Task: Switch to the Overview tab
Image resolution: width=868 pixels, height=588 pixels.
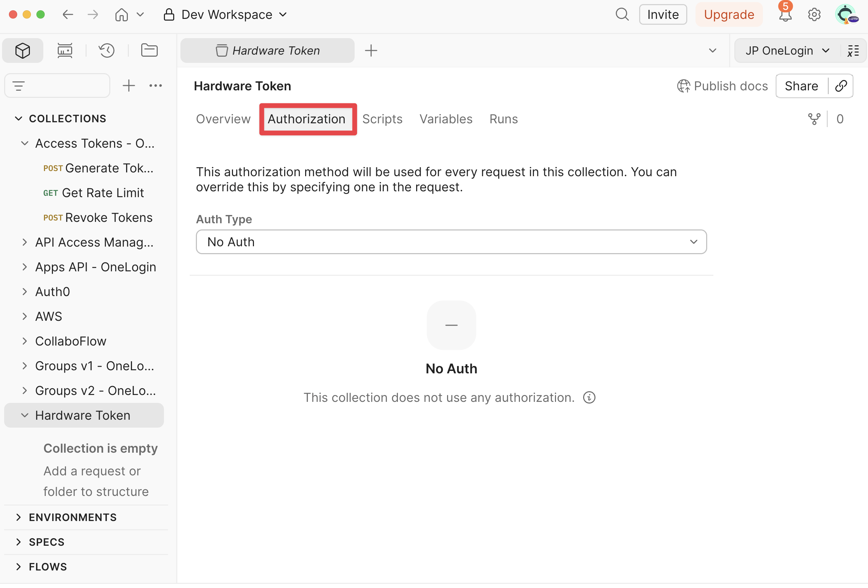Action: point(223,119)
